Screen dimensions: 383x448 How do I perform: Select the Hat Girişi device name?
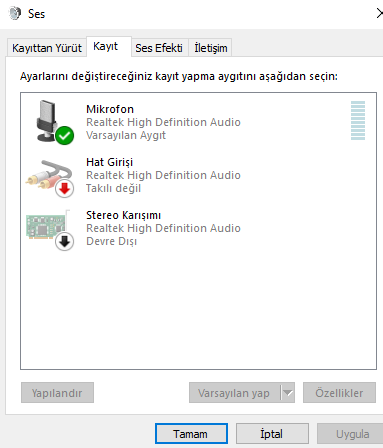(x=110, y=162)
